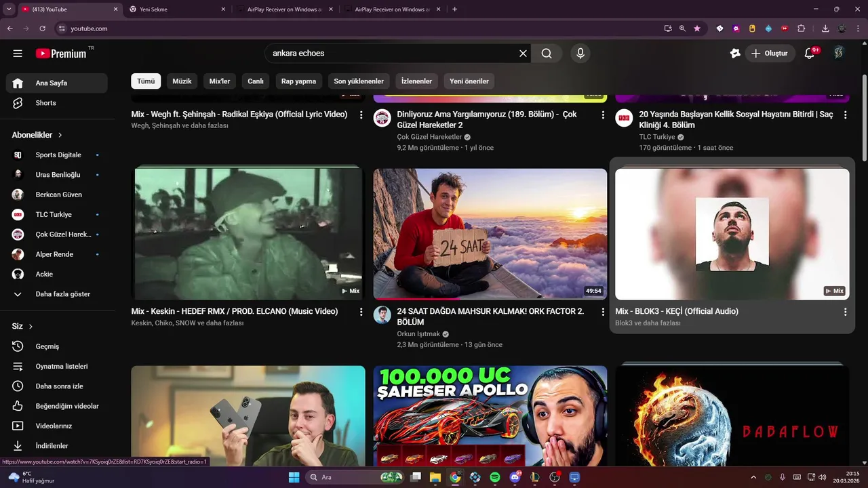Image resolution: width=868 pixels, height=488 pixels.
Task: Open the hamburger guide menu
Action: (18, 54)
